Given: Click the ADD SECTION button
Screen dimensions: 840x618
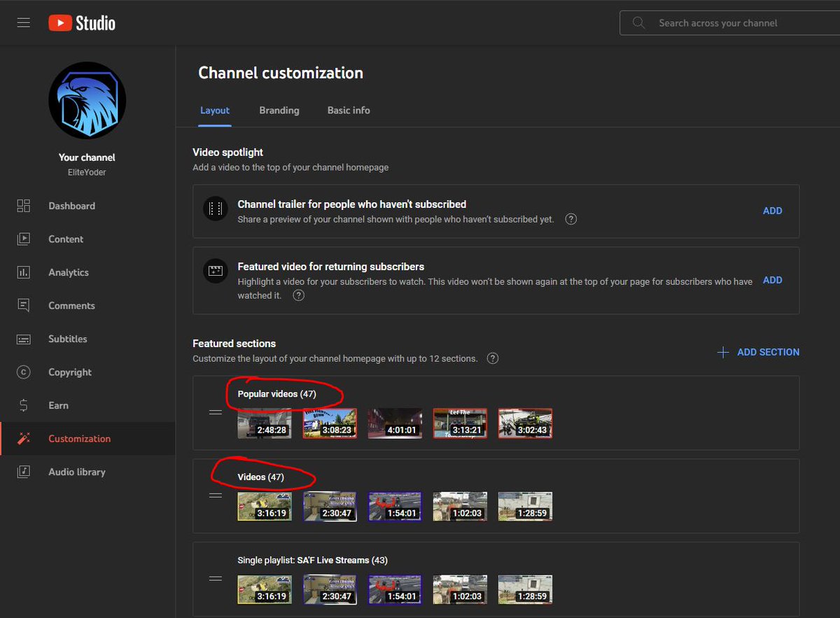Looking at the screenshot, I should click(x=759, y=352).
